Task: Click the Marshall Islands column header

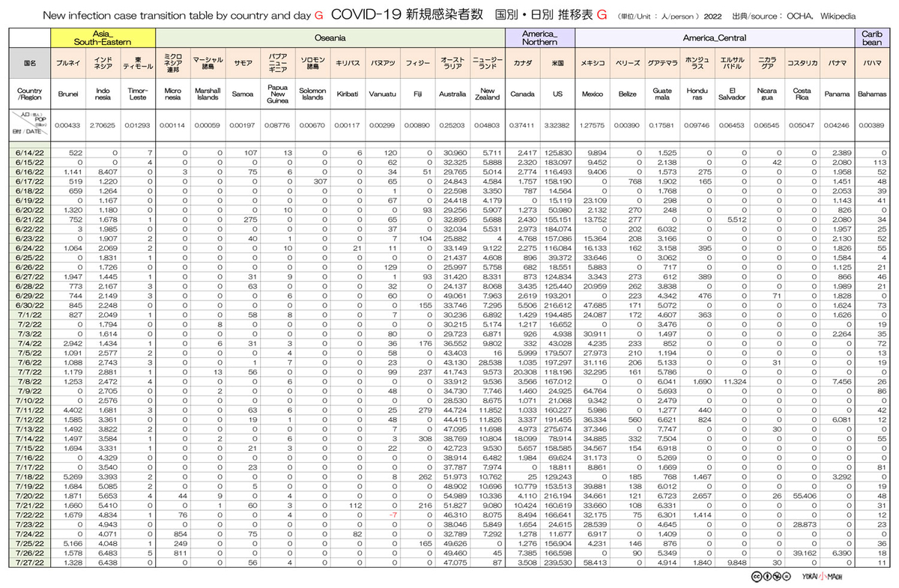Action: pyautogui.click(x=208, y=95)
